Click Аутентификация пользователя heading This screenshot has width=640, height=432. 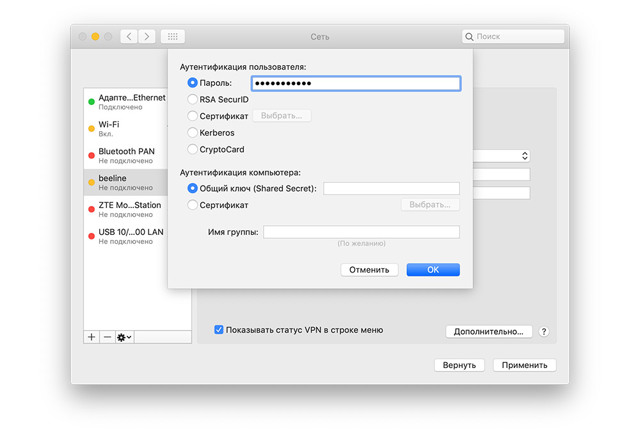point(243,67)
